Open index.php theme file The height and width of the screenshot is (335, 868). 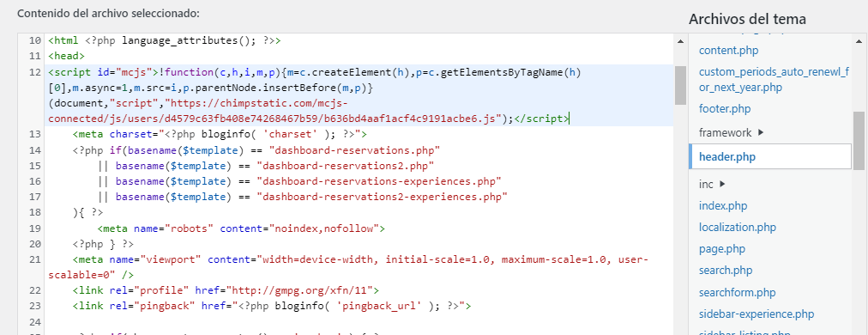pyautogui.click(x=723, y=206)
